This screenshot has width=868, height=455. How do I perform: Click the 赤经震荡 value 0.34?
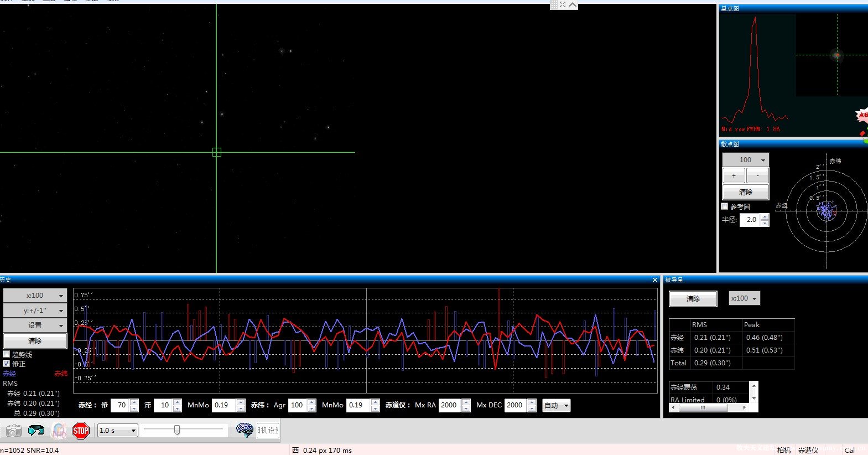coord(723,387)
